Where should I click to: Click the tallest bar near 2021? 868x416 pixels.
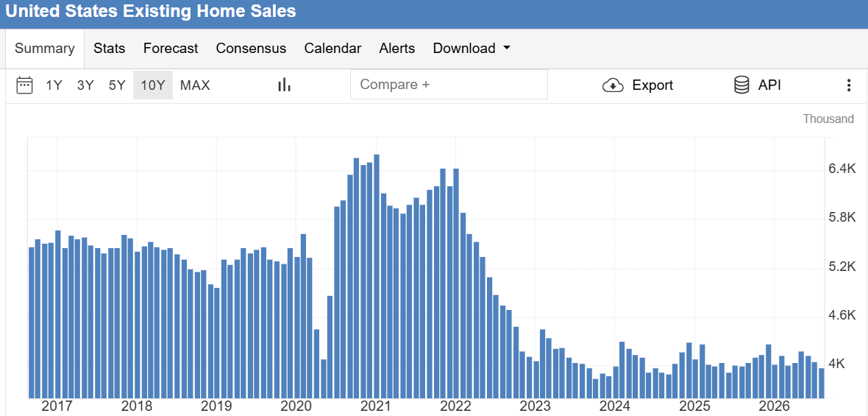pos(377,276)
